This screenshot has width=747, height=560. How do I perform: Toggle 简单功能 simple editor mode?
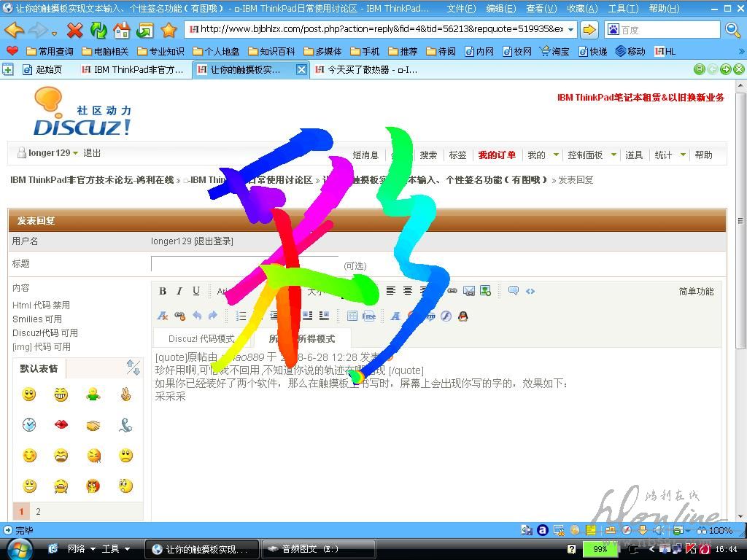(696, 291)
